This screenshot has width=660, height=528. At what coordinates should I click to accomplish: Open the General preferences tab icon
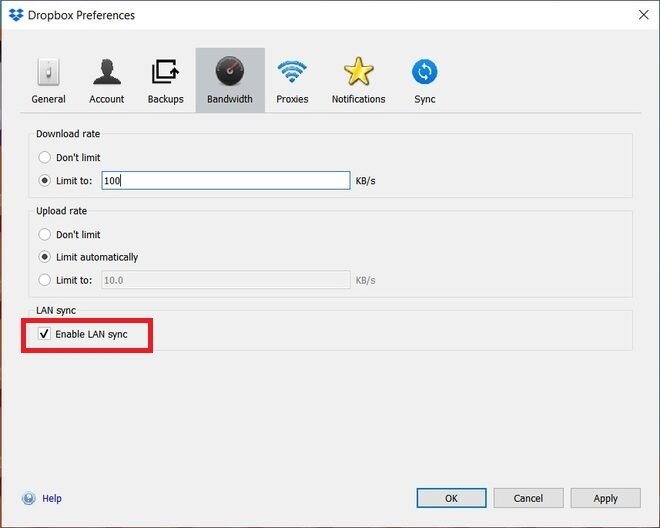[x=48, y=72]
